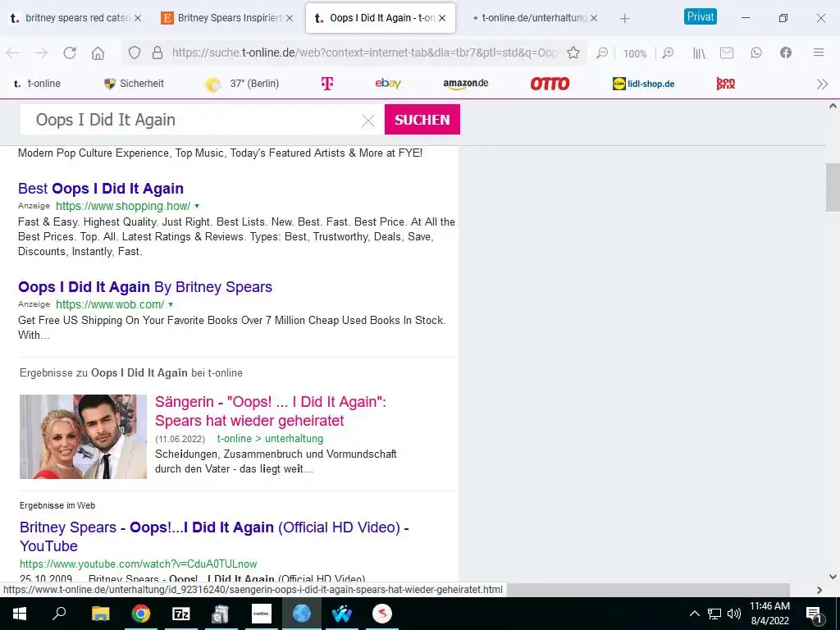Open the bonprix bookmark

(x=726, y=84)
